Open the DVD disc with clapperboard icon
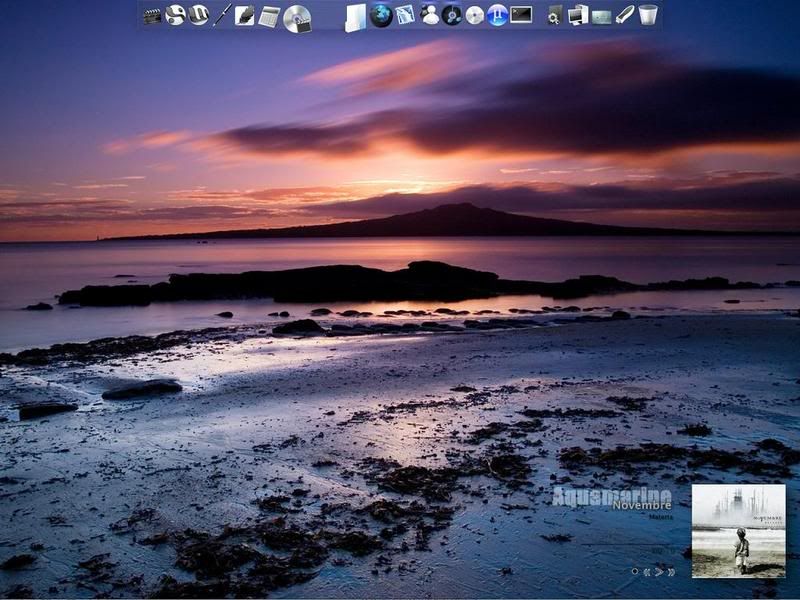 point(297,19)
